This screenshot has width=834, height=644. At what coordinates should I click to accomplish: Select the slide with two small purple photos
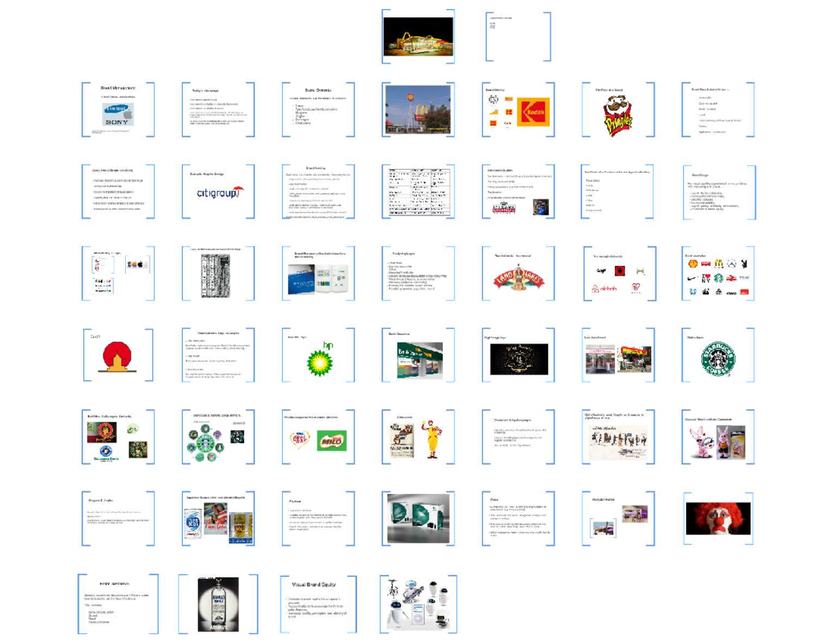pyautogui.click(x=619, y=519)
